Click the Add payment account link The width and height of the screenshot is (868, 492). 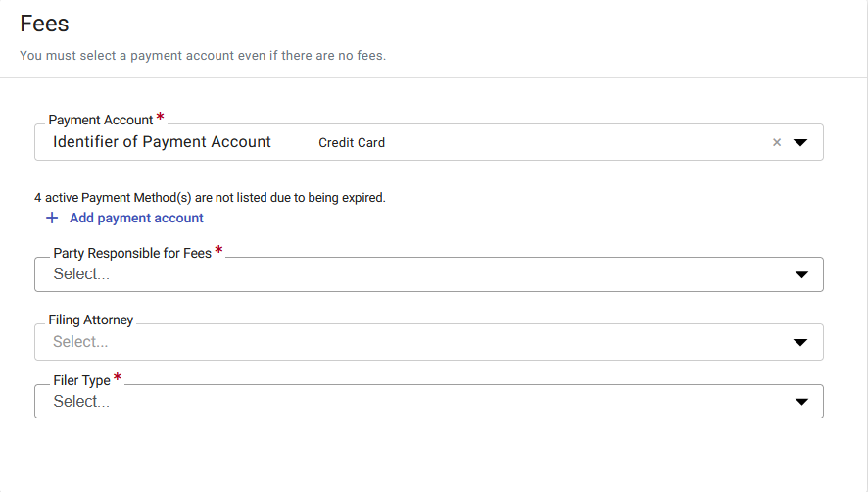pyautogui.click(x=136, y=218)
